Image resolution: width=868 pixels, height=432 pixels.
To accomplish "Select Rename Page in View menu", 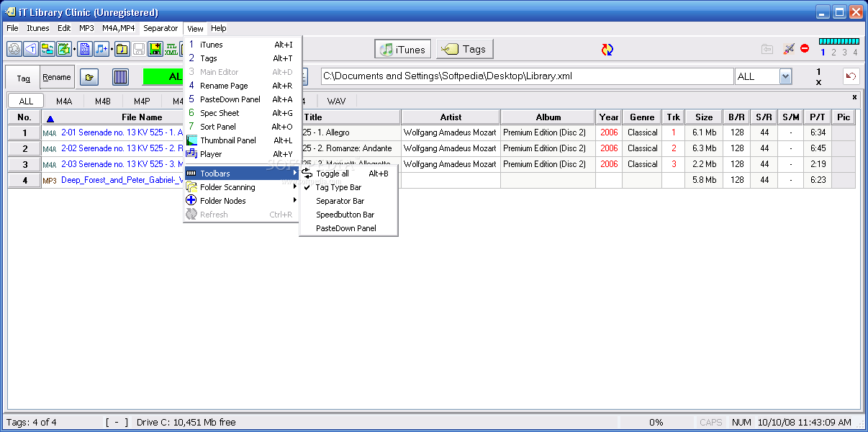I will [242, 86].
